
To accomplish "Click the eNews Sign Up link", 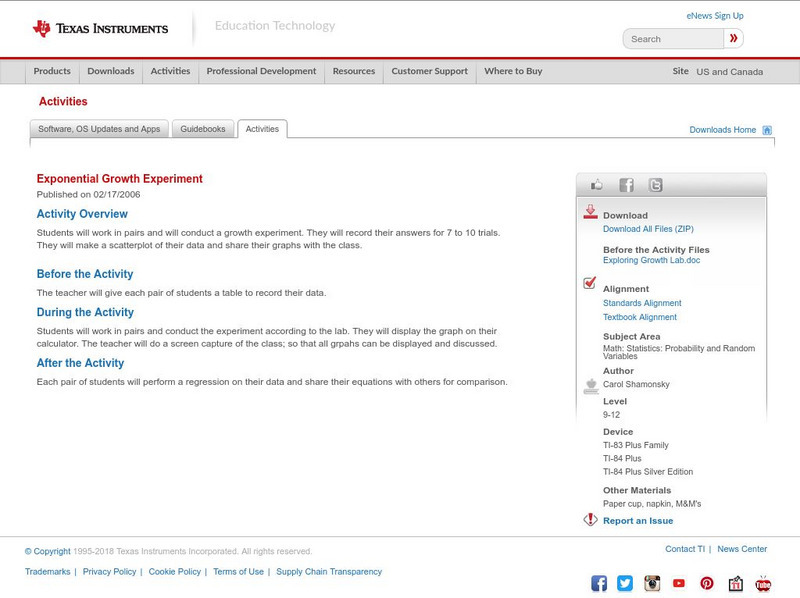I will (715, 16).
